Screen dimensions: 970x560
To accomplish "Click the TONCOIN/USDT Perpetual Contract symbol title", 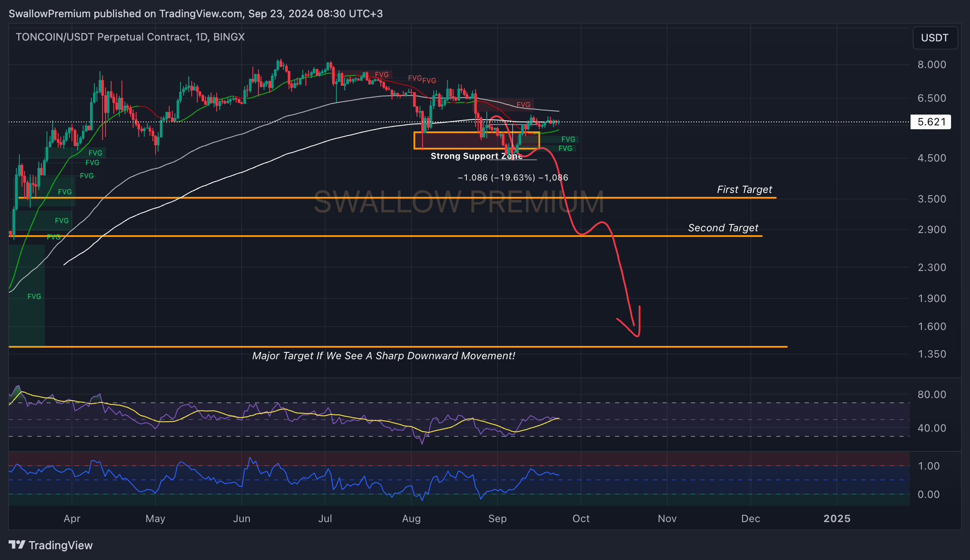I will pos(130,37).
